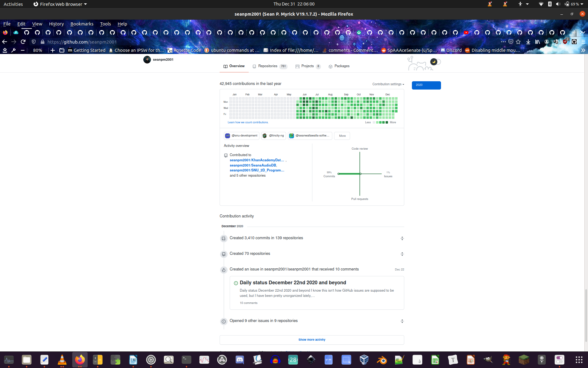Open Daily status December 22nd issue
The height and width of the screenshot is (368, 588).
tap(293, 283)
